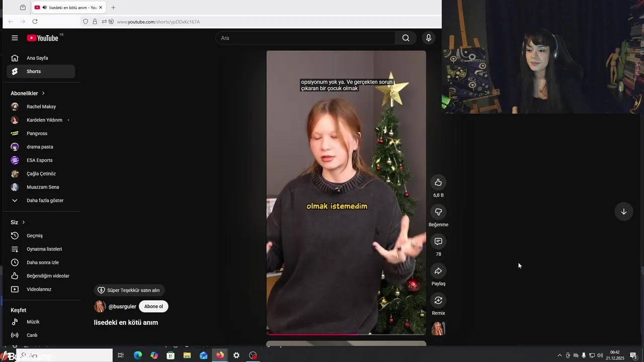Open Settings gear on taskbar

click(x=236, y=355)
